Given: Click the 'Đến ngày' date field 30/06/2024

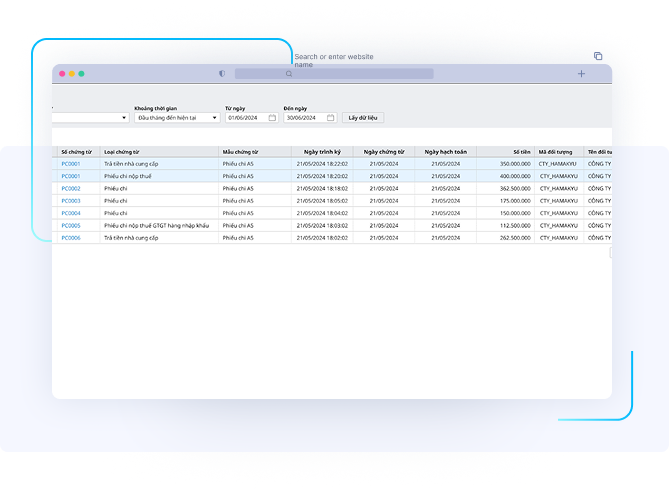Looking at the screenshot, I should (303, 118).
